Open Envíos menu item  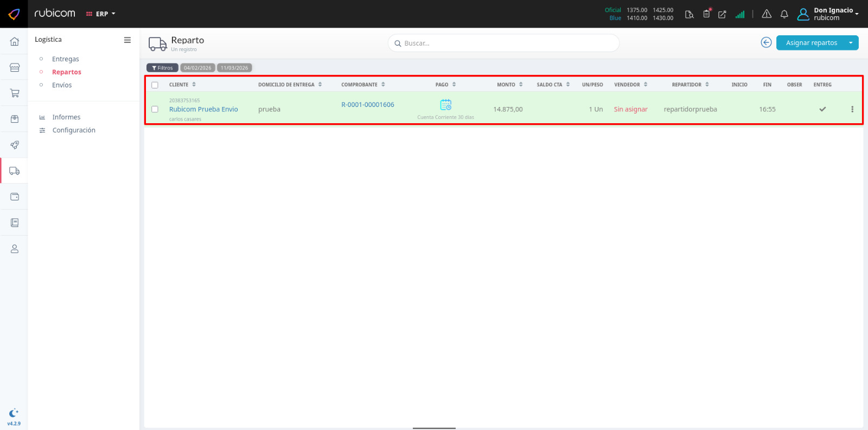click(62, 85)
